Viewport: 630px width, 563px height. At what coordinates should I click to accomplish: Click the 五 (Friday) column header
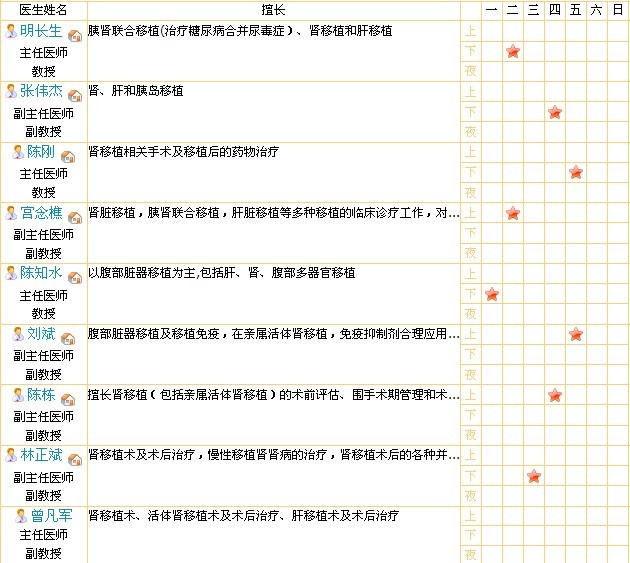click(x=575, y=10)
